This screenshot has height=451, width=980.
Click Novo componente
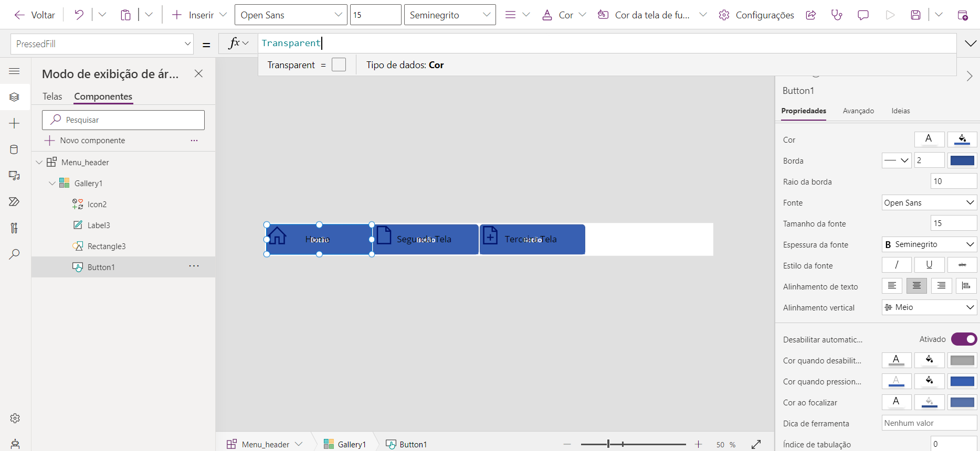point(85,141)
